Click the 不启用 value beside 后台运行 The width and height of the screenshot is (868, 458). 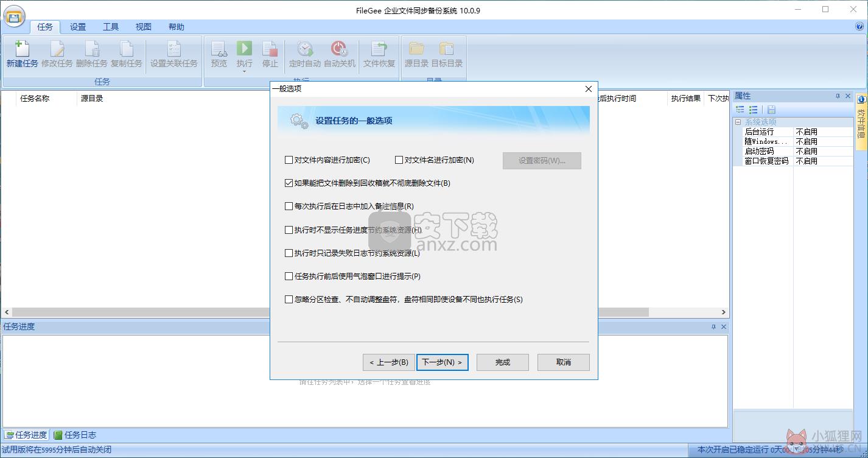coord(807,132)
